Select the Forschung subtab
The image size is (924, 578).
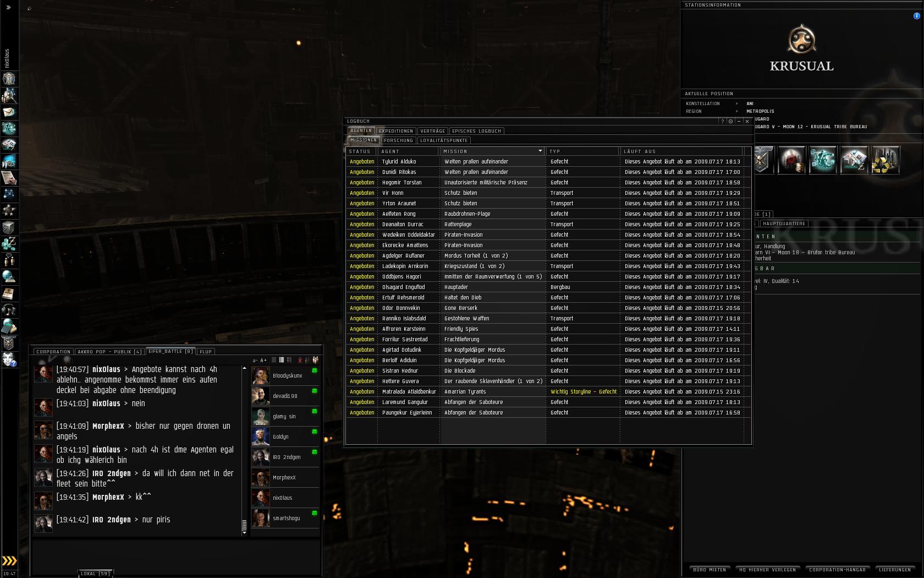pos(399,140)
